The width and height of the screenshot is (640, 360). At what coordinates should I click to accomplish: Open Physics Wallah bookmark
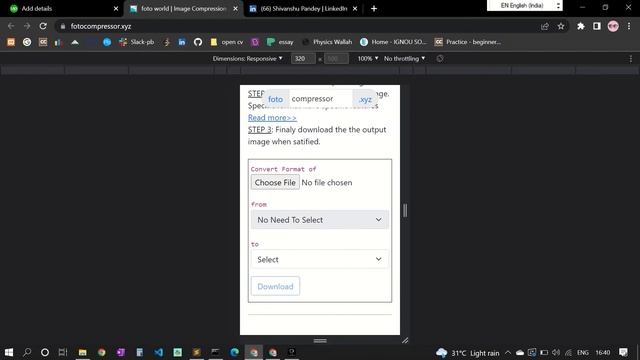pos(327,42)
